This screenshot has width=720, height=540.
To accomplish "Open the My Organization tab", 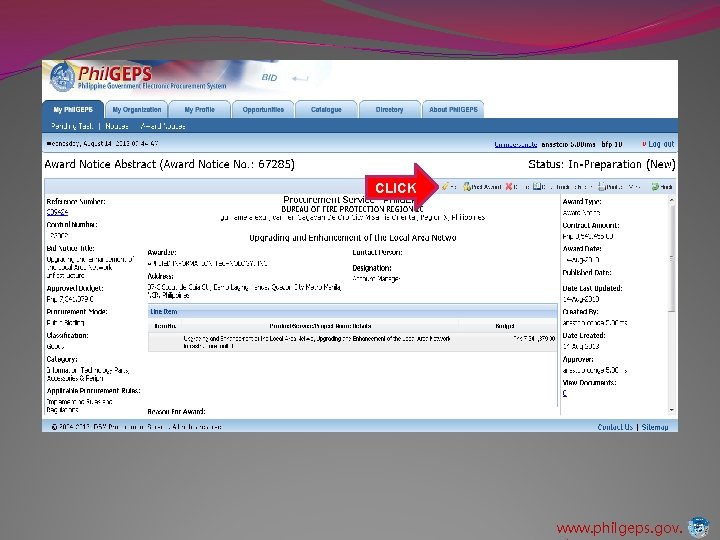I will click(137, 110).
